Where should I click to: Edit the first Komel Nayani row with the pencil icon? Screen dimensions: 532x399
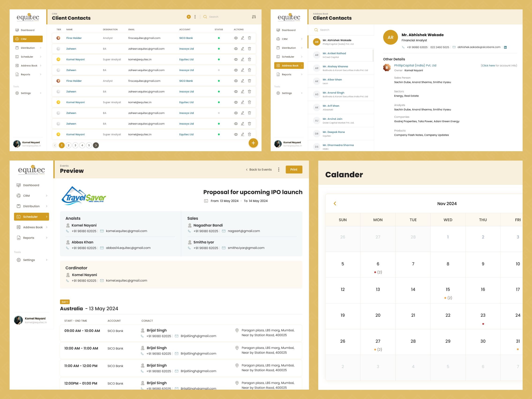click(243, 59)
